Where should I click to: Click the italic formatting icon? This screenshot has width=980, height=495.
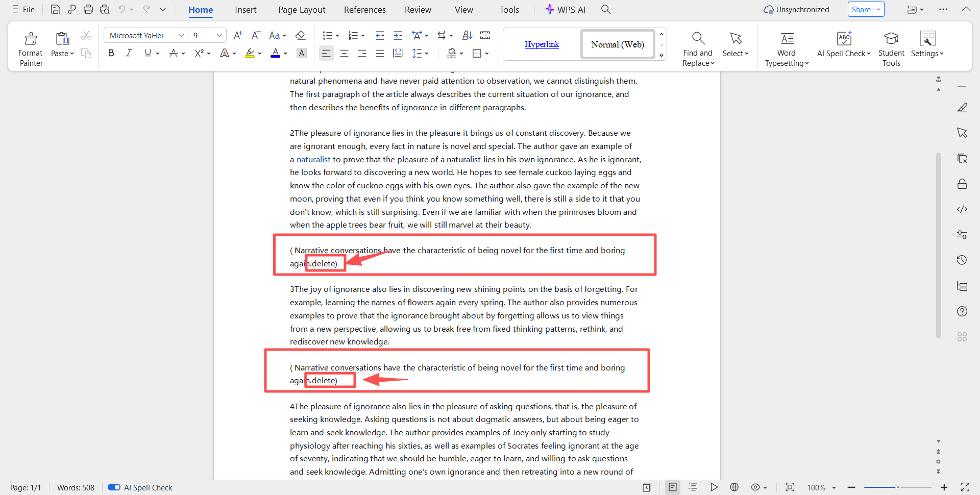(129, 53)
